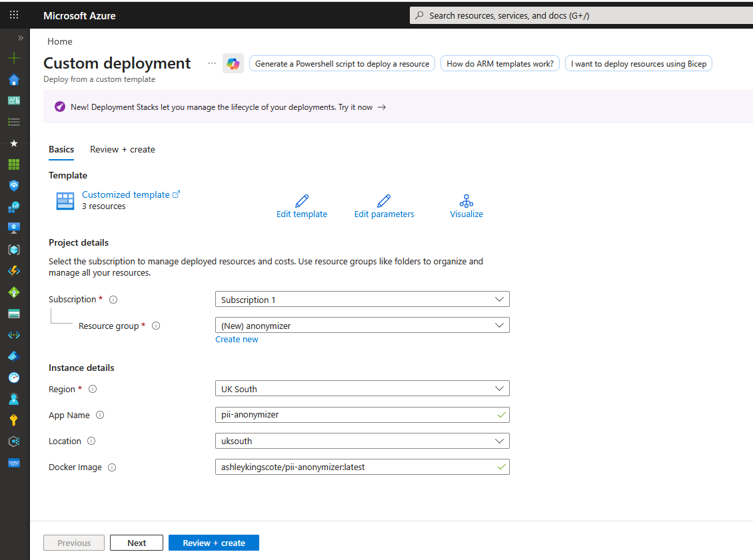Viewport: 753px width, 560px height.
Task: Open All services from the sidebar list icon
Action: tap(14, 122)
